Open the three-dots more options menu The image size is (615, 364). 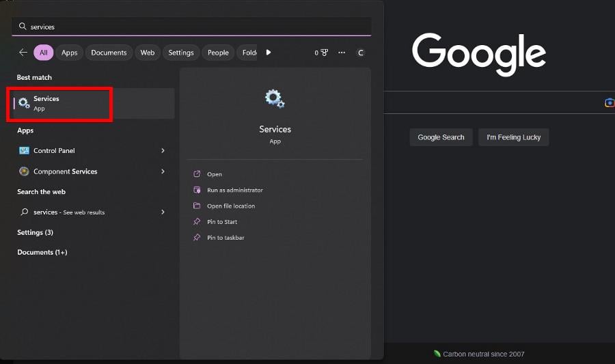pos(342,53)
